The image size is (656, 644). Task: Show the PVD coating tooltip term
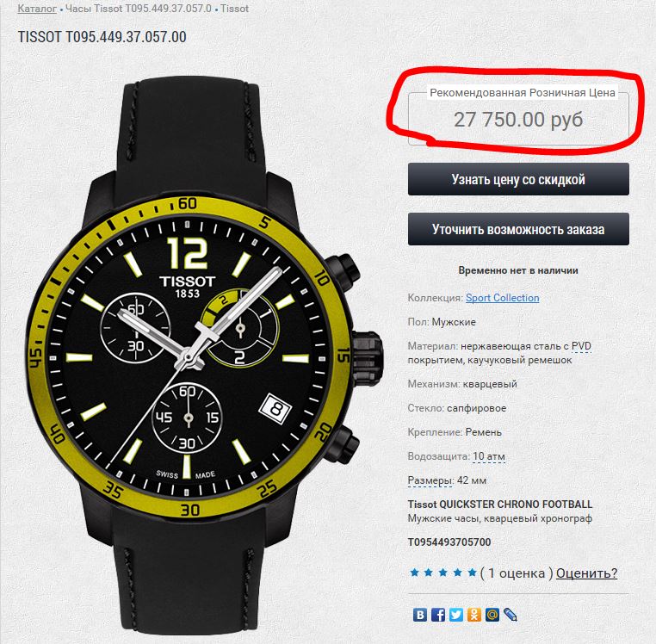pos(581,346)
